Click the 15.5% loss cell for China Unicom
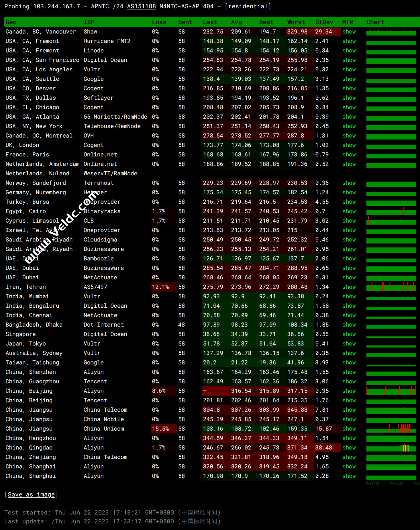This screenshot has height=530, width=420. point(164,429)
